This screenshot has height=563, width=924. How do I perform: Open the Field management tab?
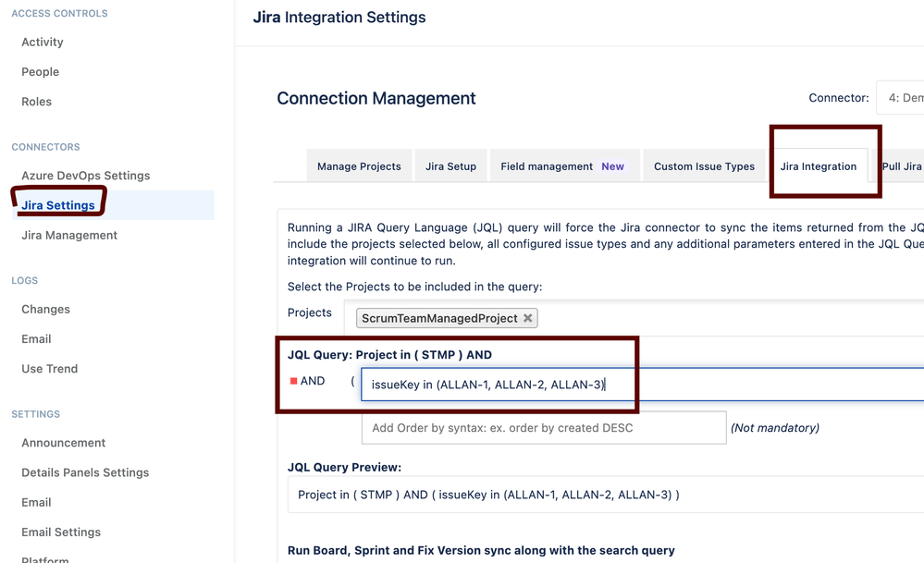tap(564, 166)
